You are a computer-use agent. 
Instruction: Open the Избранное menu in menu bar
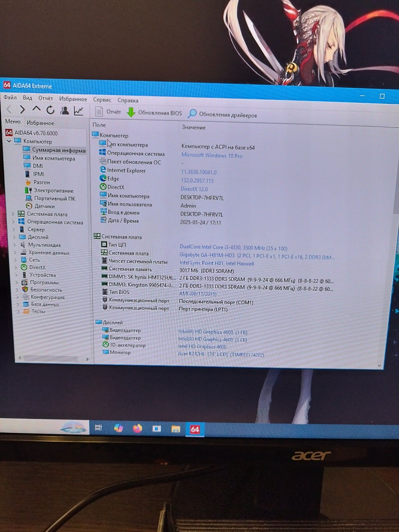tap(73, 99)
